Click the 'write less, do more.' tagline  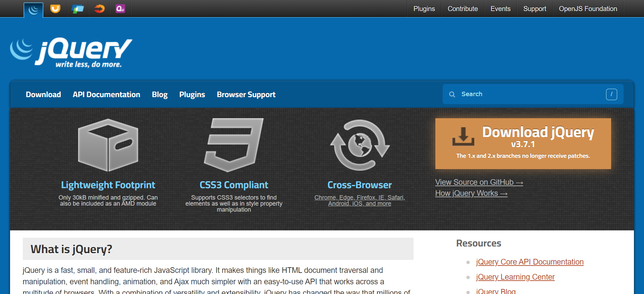click(89, 64)
